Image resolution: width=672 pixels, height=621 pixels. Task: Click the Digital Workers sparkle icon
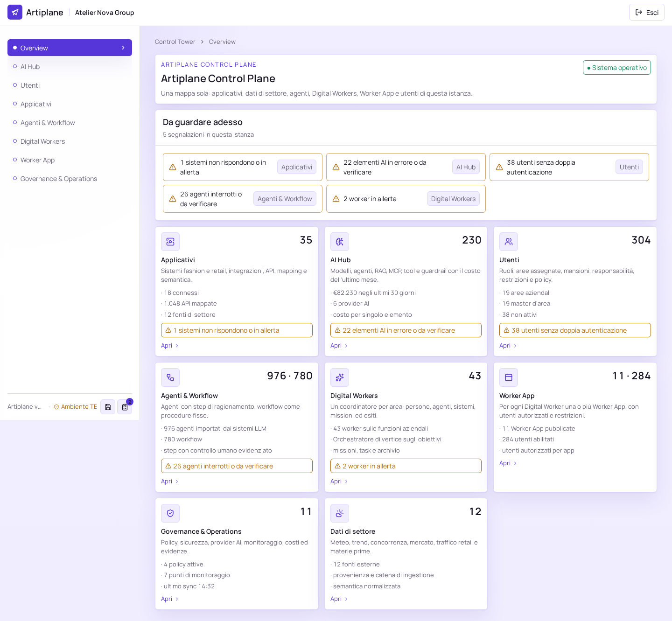click(340, 377)
